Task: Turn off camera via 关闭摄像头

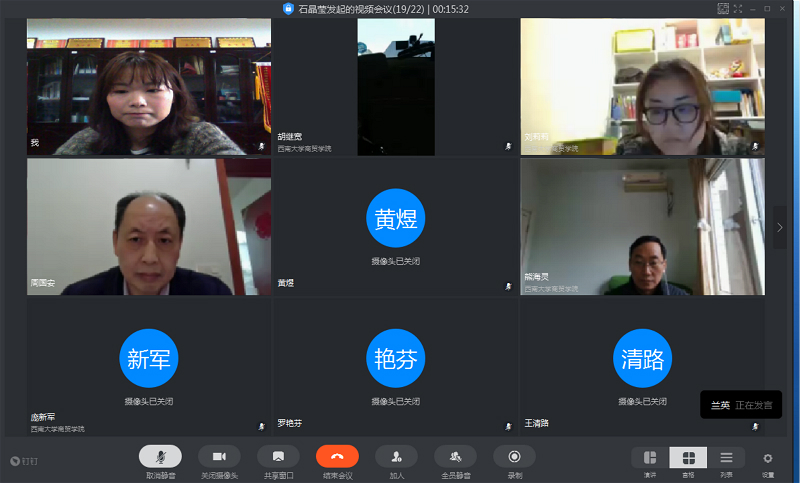Action: click(219, 456)
